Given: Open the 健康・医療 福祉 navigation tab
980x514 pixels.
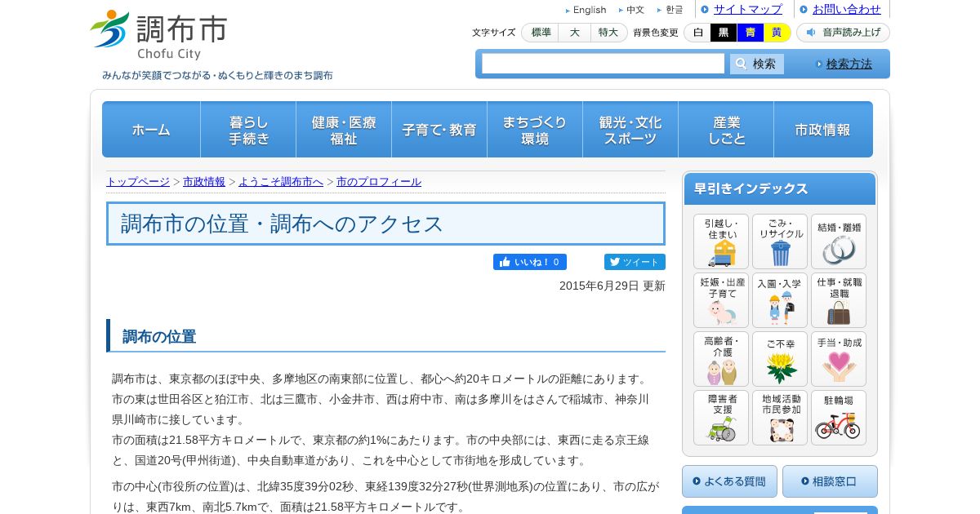Looking at the screenshot, I should 344,130.
